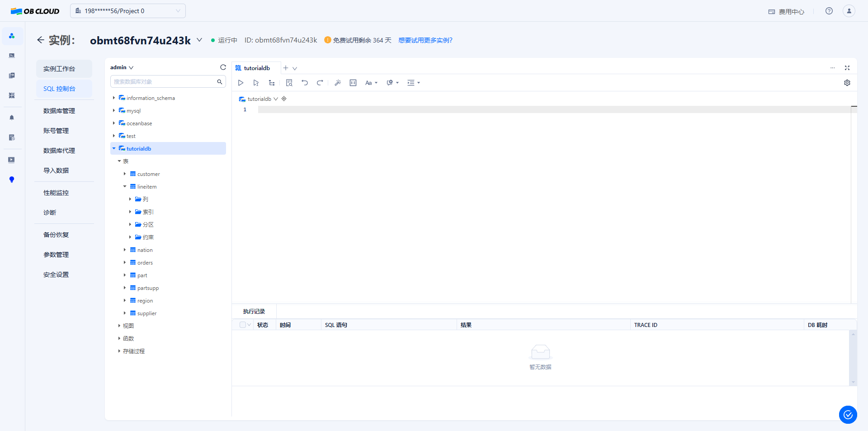
Task: Expand the 索引 folder under lineitem
Action: (x=130, y=212)
